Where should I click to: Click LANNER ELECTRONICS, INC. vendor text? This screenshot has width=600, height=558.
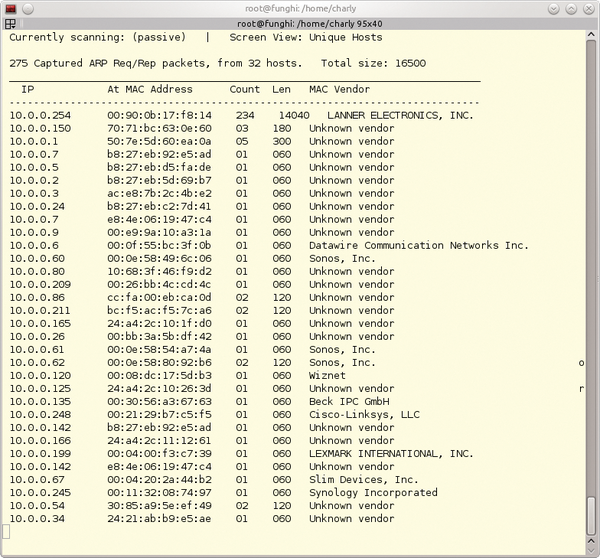[x=400, y=115]
